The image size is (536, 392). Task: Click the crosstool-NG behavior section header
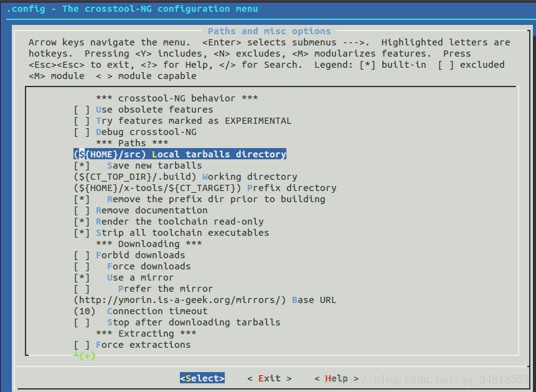click(177, 98)
